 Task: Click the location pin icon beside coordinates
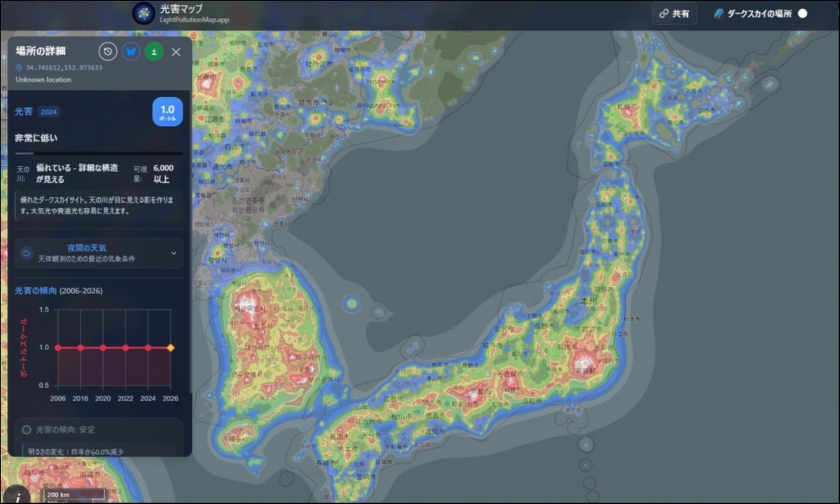19,68
